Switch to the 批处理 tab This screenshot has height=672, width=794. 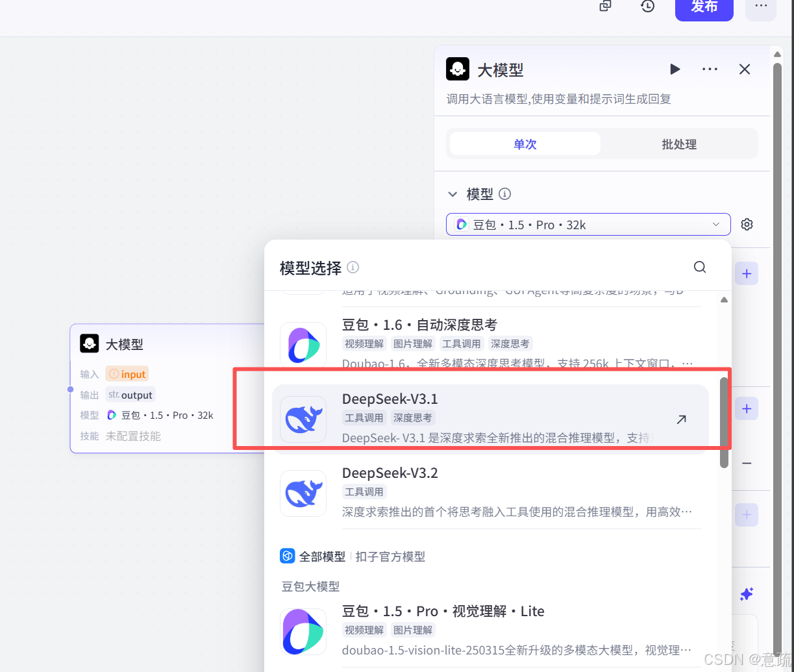(679, 144)
